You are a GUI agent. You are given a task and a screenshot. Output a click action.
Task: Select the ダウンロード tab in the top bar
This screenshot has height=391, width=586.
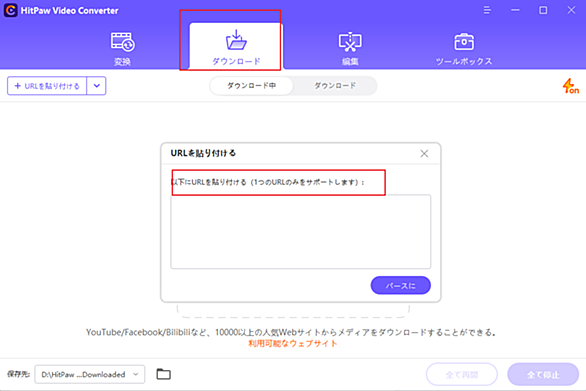[x=236, y=46]
